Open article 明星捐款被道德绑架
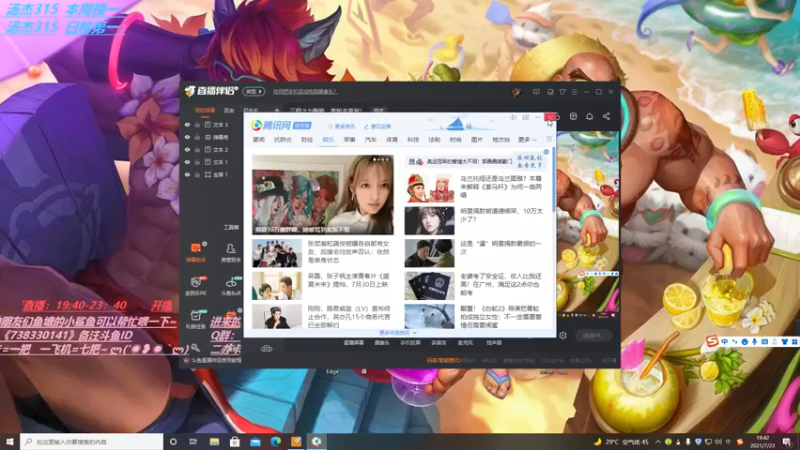This screenshot has height=450, width=800. coord(502,214)
